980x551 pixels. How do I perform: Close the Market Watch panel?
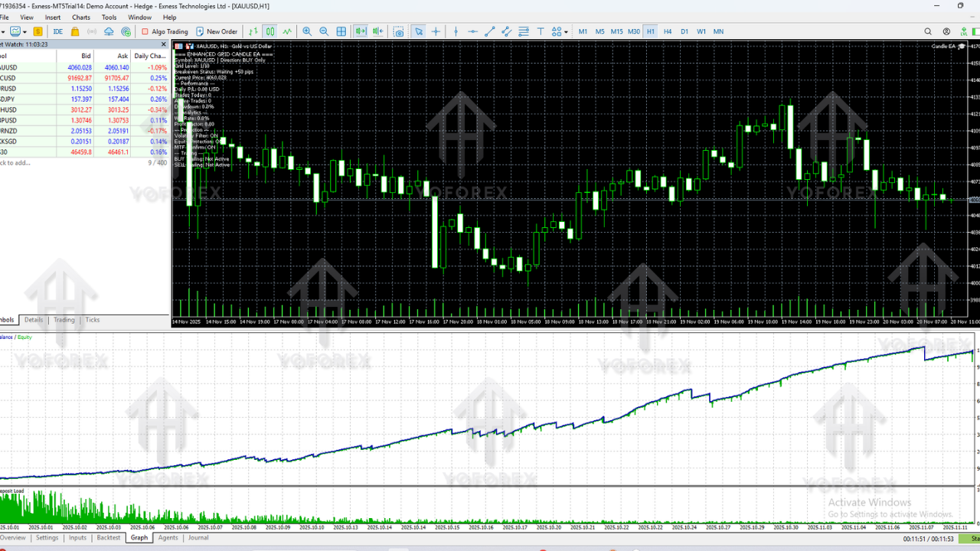point(163,44)
